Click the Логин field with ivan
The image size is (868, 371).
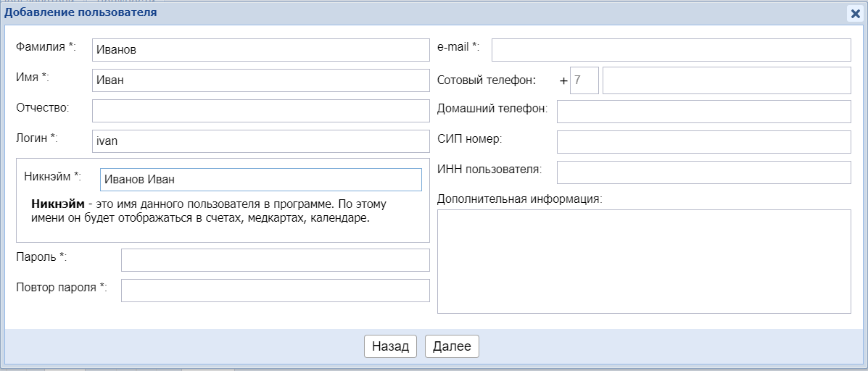[260, 141]
